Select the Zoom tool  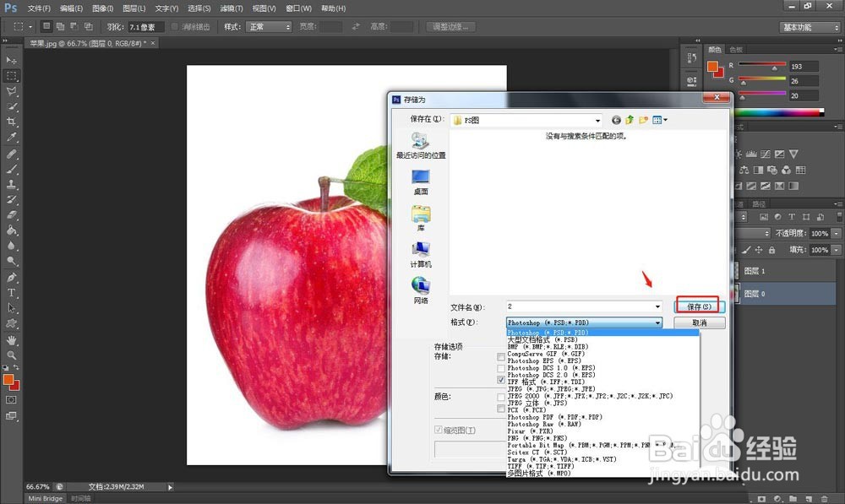click(x=11, y=355)
